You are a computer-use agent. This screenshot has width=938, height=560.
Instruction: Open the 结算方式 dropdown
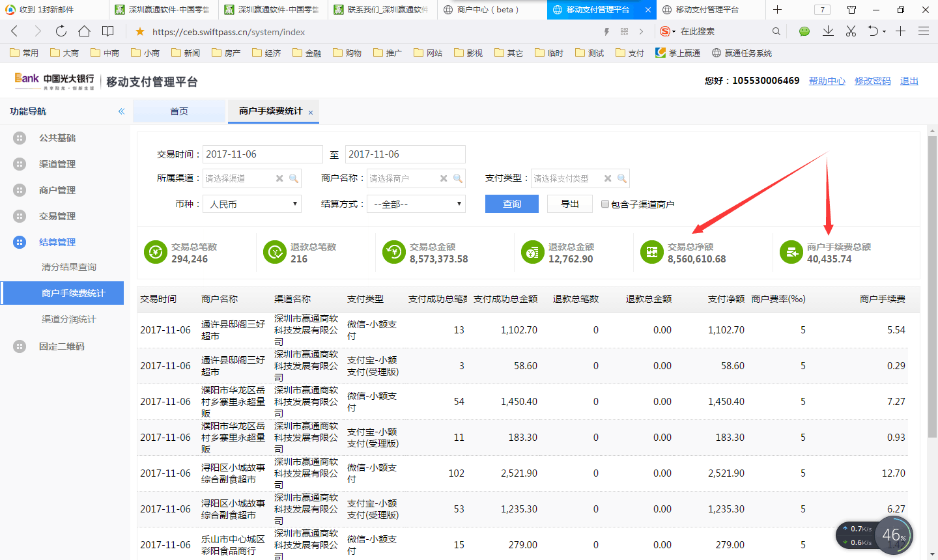click(x=416, y=204)
